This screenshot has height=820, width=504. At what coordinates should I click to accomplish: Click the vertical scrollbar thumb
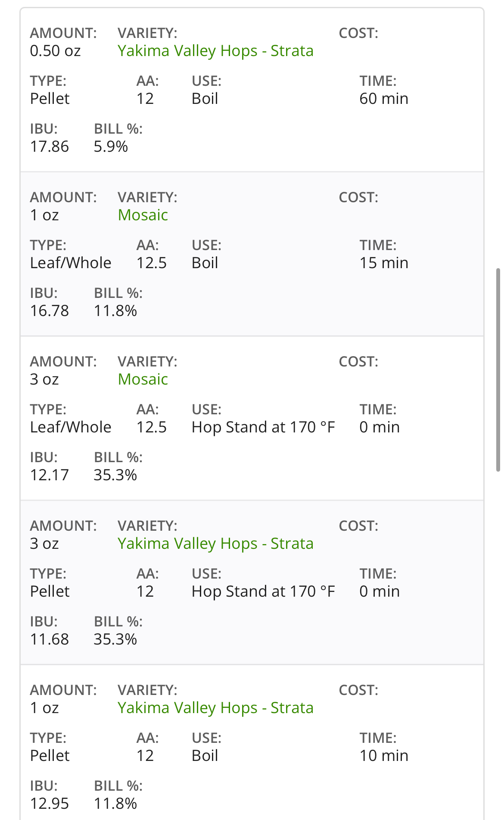pos(498,370)
